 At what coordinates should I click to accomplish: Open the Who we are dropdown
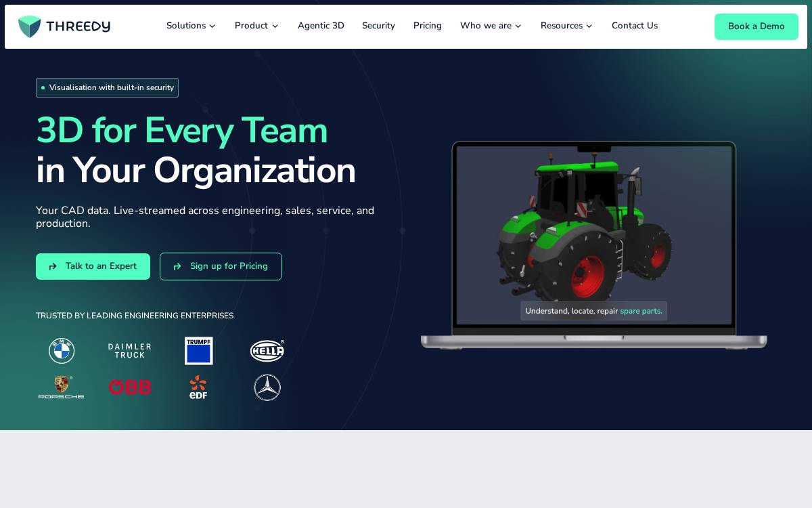click(x=491, y=26)
